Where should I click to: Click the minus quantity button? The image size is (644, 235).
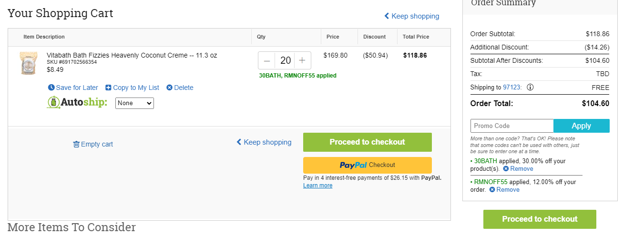pos(267,60)
